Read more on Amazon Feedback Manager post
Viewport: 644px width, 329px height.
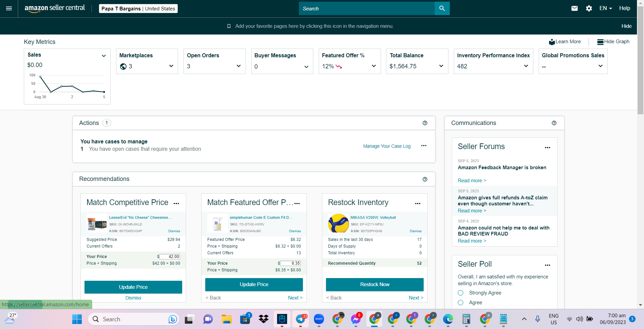point(472,181)
